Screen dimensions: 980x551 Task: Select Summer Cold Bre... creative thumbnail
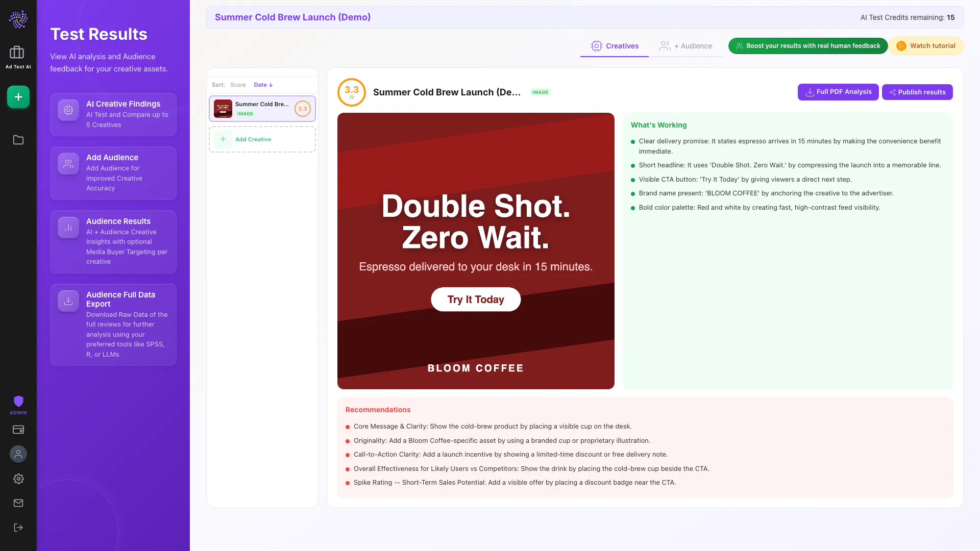tap(223, 109)
